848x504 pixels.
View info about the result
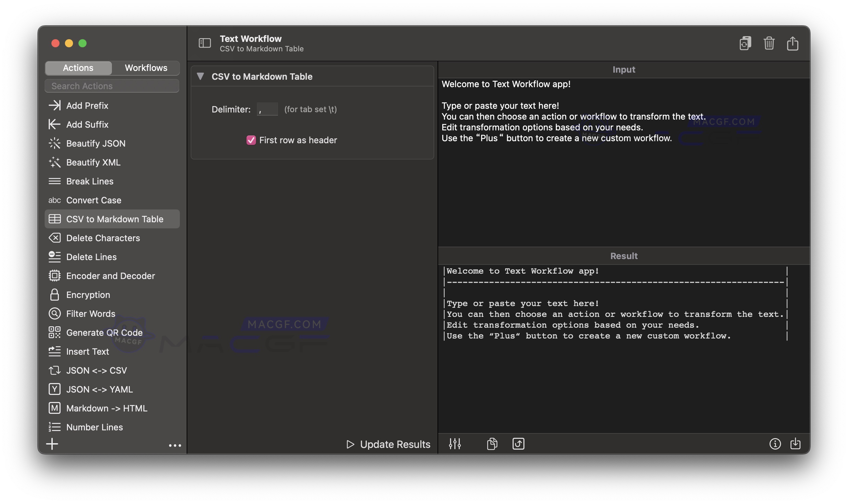coord(775,444)
